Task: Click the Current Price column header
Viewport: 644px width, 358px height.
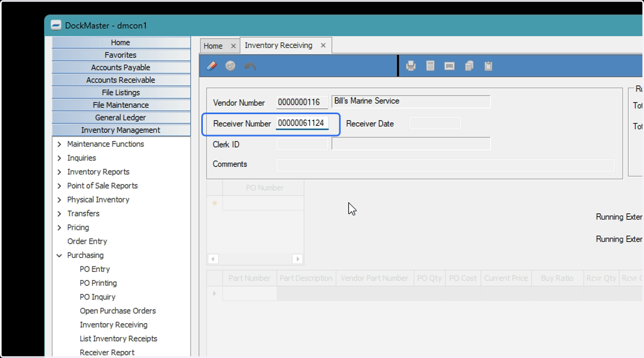Action: tap(507, 279)
